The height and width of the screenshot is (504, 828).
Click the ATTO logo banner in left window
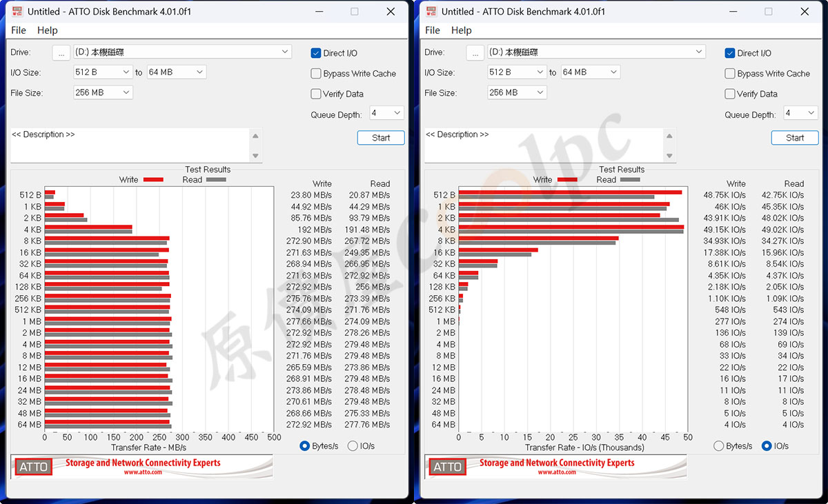pyautogui.click(x=141, y=467)
